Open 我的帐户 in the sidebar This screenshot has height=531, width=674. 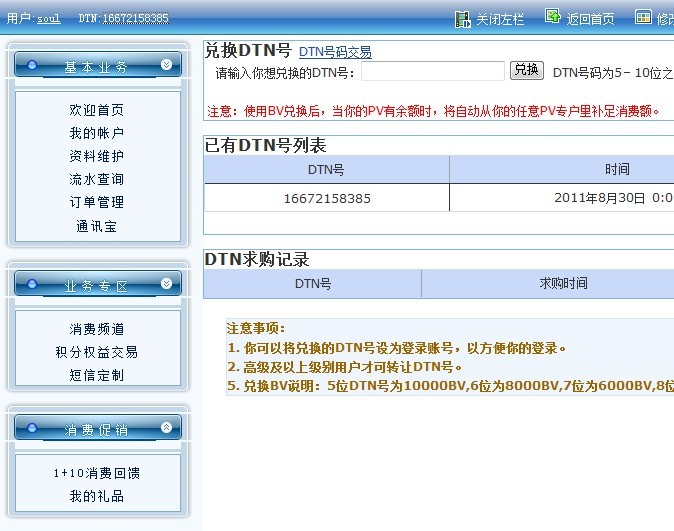point(97,133)
